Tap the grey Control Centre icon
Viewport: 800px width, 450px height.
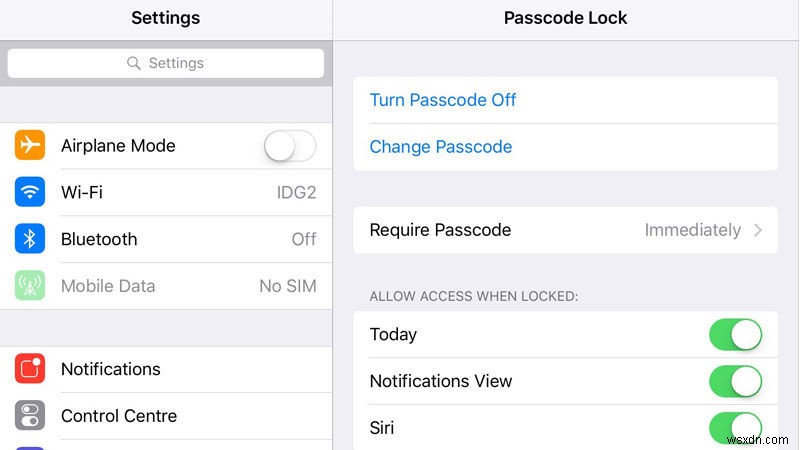[x=30, y=416]
